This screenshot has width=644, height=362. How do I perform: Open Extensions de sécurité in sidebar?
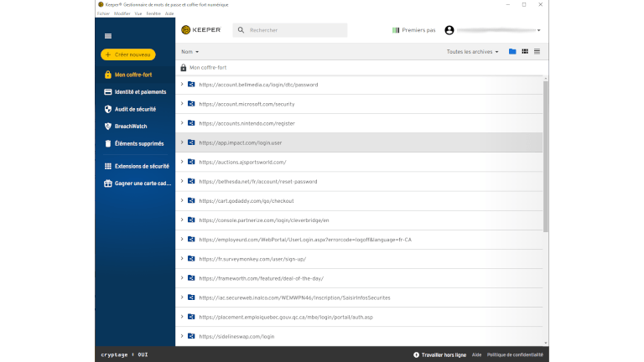[x=141, y=166]
